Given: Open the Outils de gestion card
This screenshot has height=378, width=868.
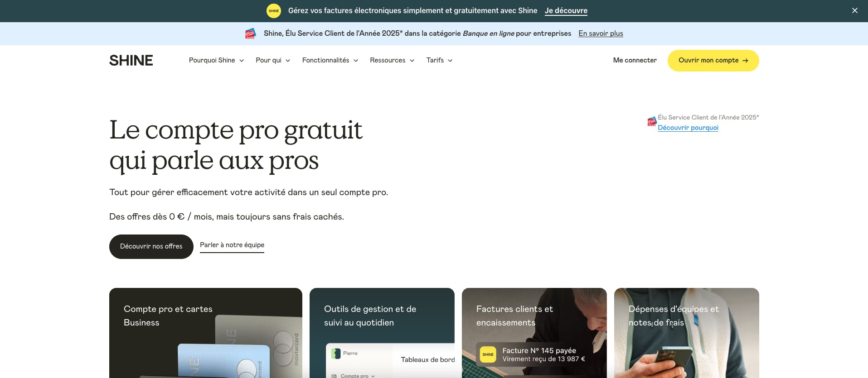Looking at the screenshot, I should [x=382, y=333].
